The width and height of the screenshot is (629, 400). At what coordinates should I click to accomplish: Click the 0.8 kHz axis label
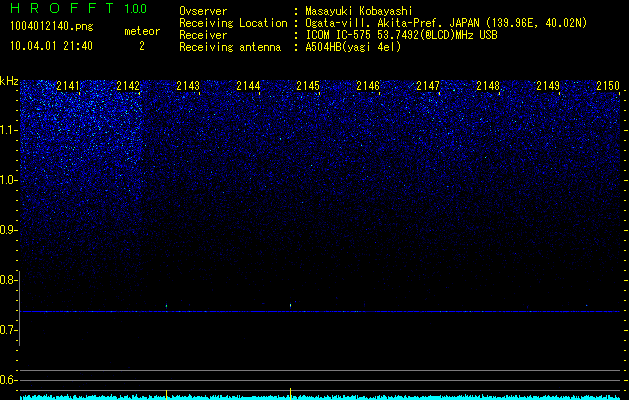click(8, 280)
